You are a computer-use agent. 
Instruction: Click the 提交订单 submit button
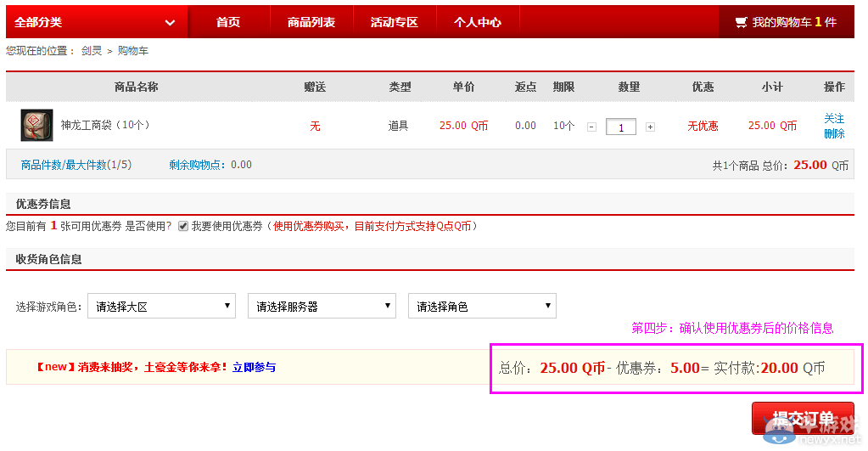(803, 419)
